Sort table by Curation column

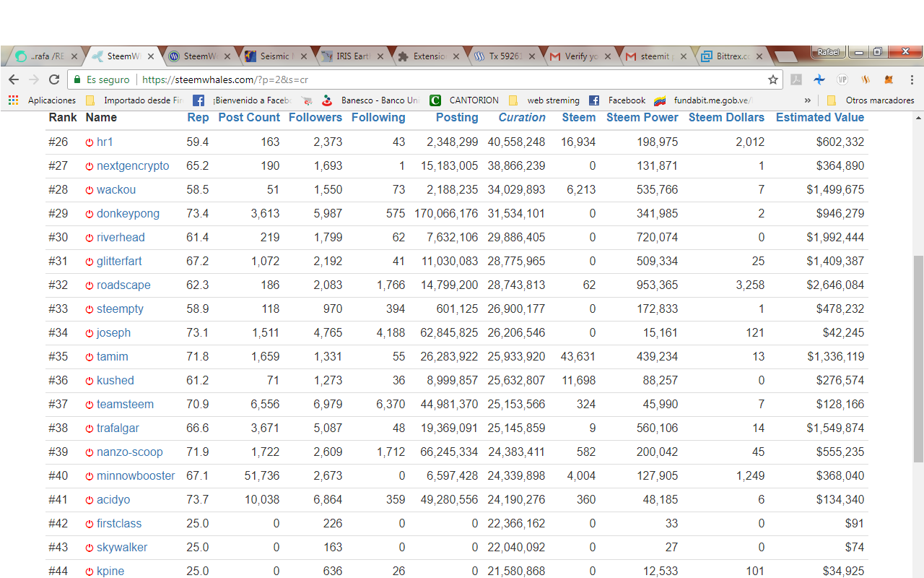click(522, 118)
